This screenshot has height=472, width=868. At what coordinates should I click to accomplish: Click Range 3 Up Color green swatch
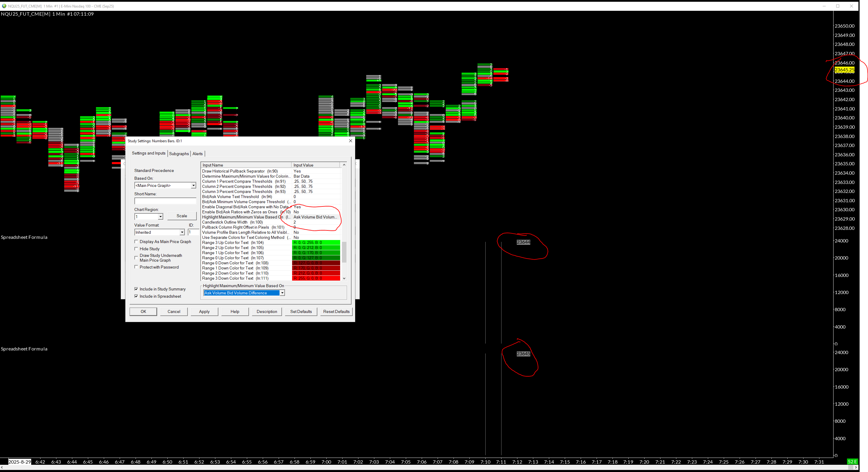316,243
